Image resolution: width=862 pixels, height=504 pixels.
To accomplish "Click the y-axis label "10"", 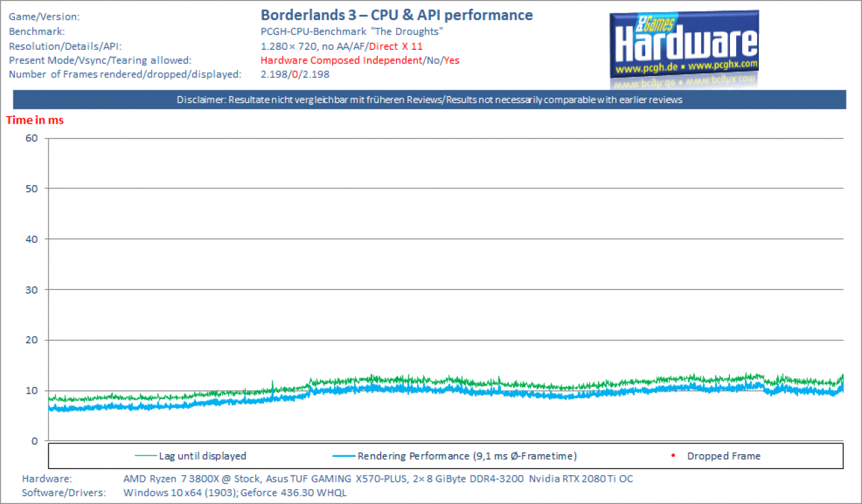I will pyautogui.click(x=32, y=390).
